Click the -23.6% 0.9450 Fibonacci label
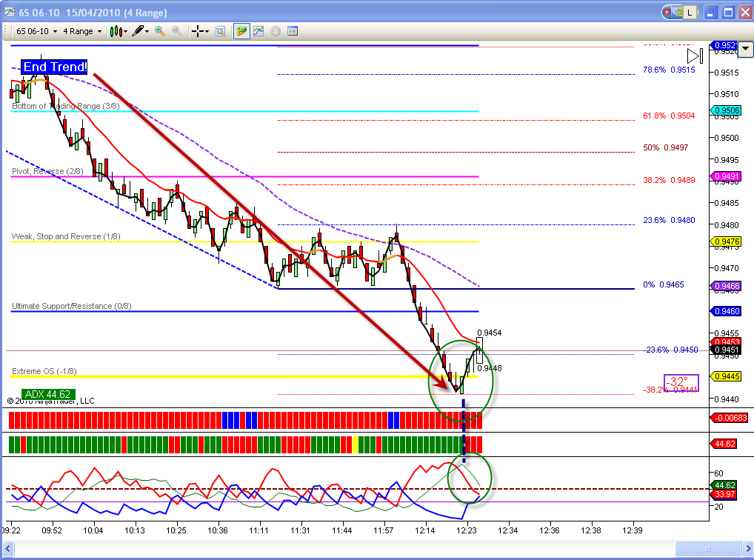Image resolution: width=754 pixels, height=560 pixels. click(671, 350)
